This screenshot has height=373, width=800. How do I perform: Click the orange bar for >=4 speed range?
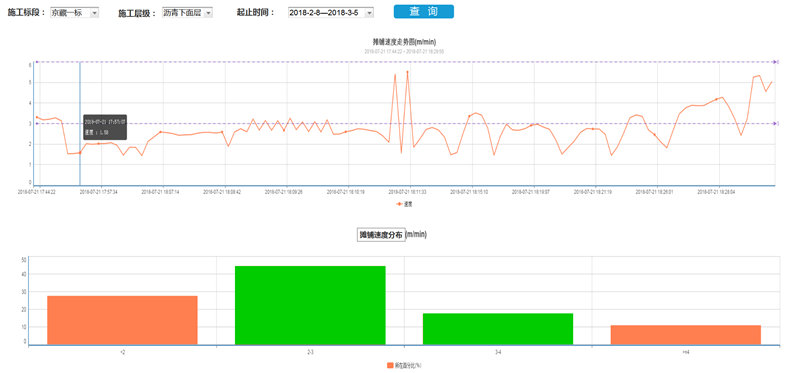(686, 335)
